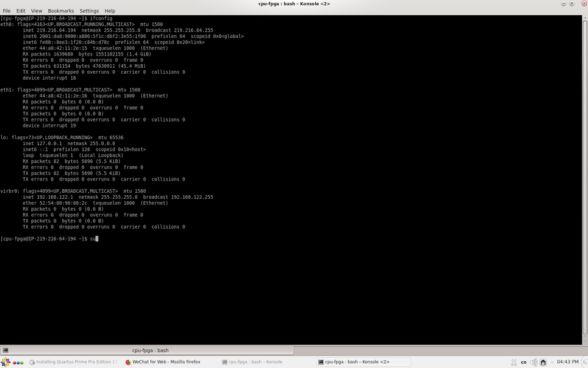Click the three colored dots activities icon
The width and height of the screenshot is (588, 368).
click(18, 362)
